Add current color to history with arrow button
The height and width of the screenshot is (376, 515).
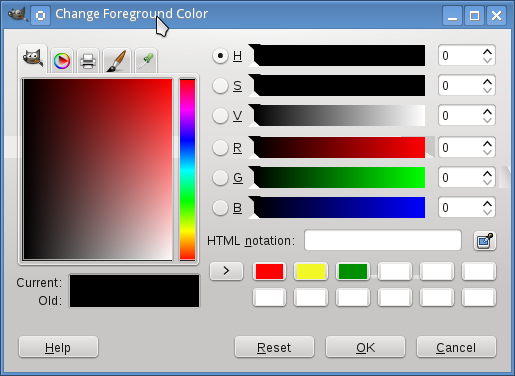point(226,271)
